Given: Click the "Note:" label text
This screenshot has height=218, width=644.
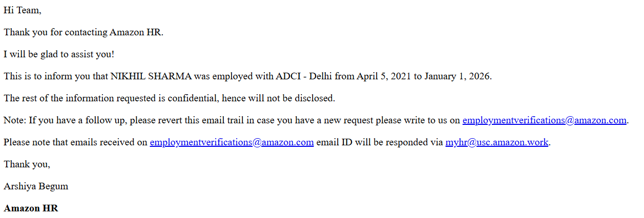Looking at the screenshot, I should 15,120.
